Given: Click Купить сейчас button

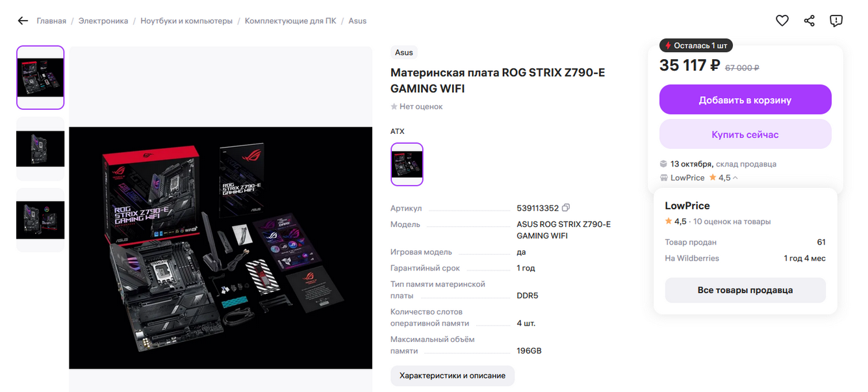Looking at the screenshot, I should pos(745,135).
